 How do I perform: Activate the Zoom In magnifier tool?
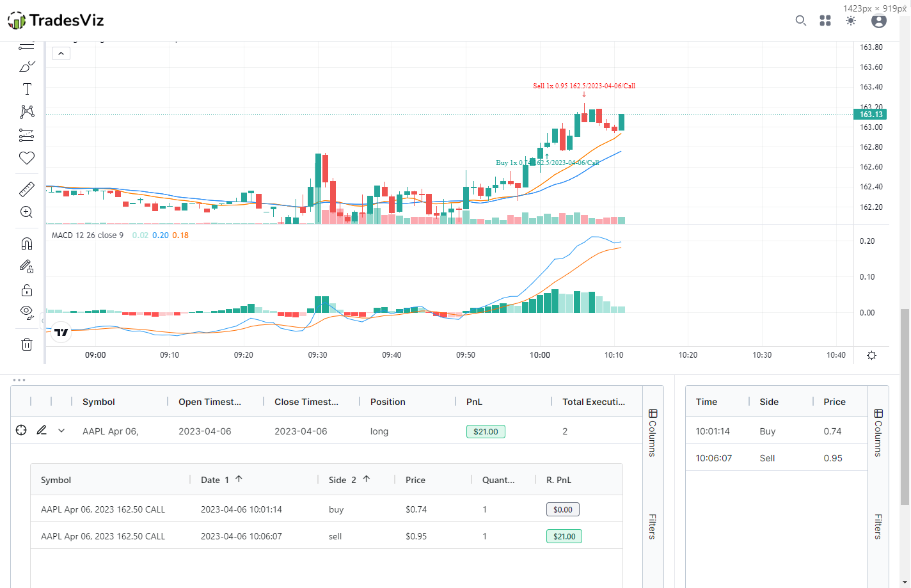point(27,212)
